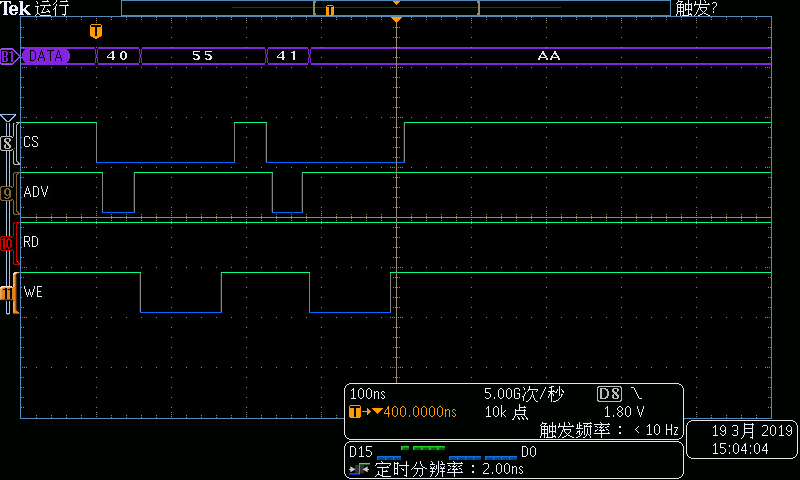The height and width of the screenshot is (480, 800).
Task: Select digital channel 10 marker
Action: tap(7, 243)
